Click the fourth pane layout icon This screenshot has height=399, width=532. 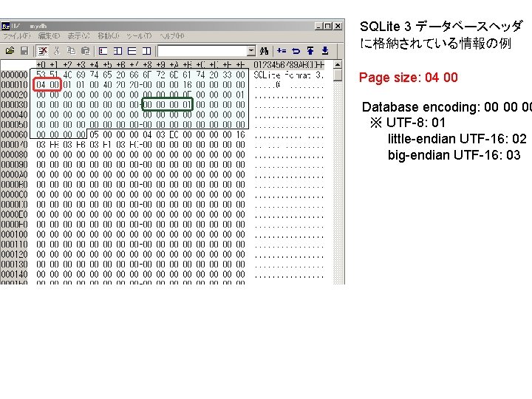click(146, 51)
